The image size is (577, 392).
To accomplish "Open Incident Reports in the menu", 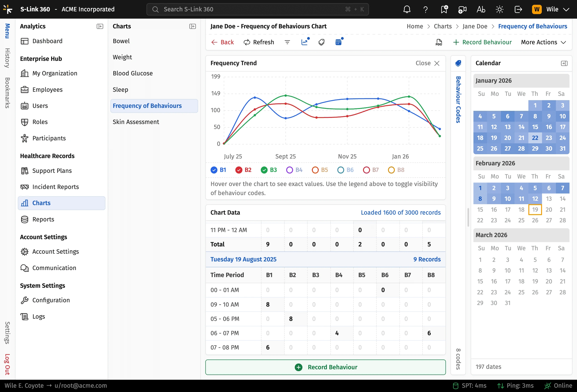I will [x=56, y=187].
